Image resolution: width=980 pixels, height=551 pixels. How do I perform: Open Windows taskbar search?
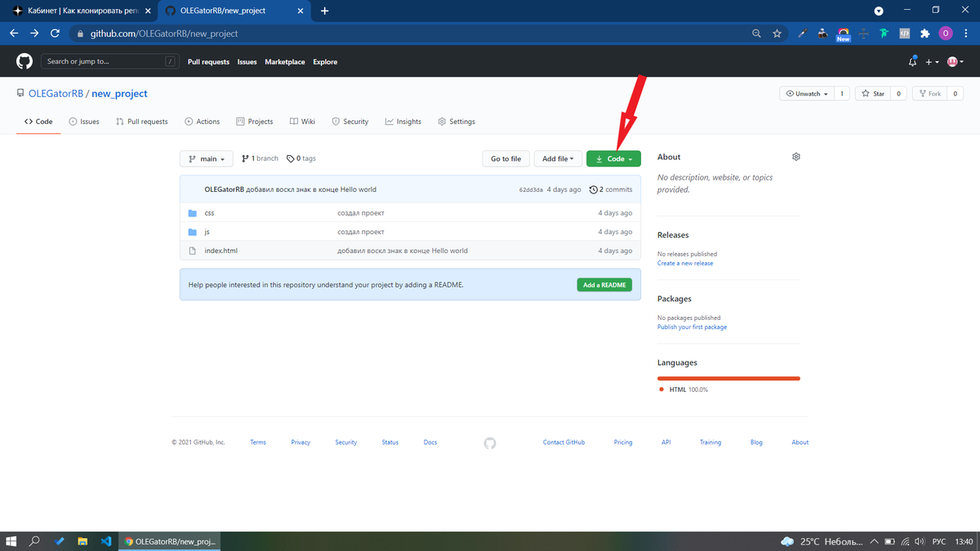35,541
